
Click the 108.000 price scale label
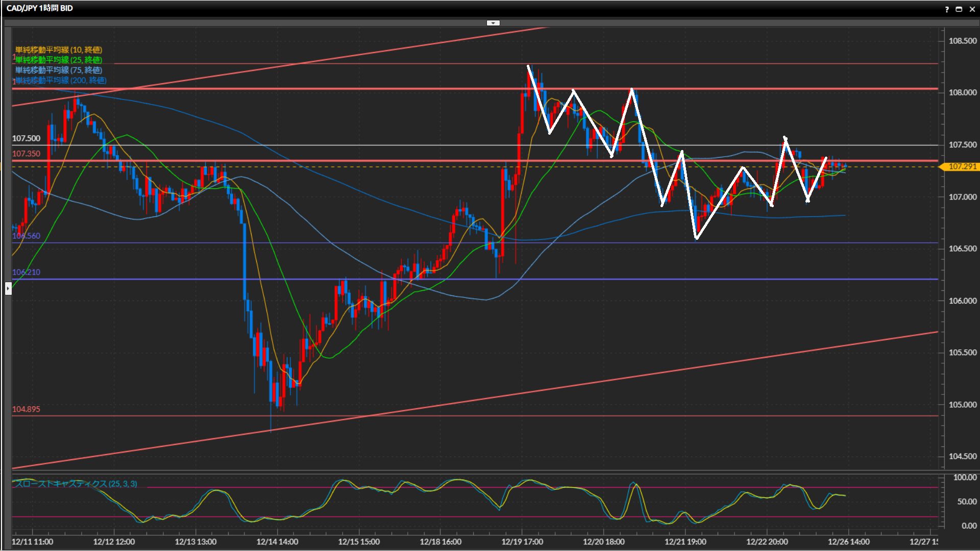coord(962,93)
